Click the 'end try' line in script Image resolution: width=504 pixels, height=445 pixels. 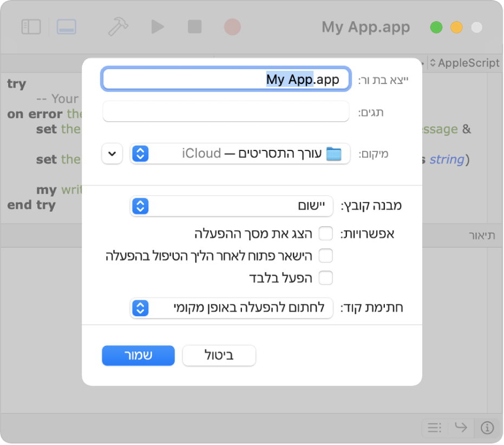(x=31, y=205)
